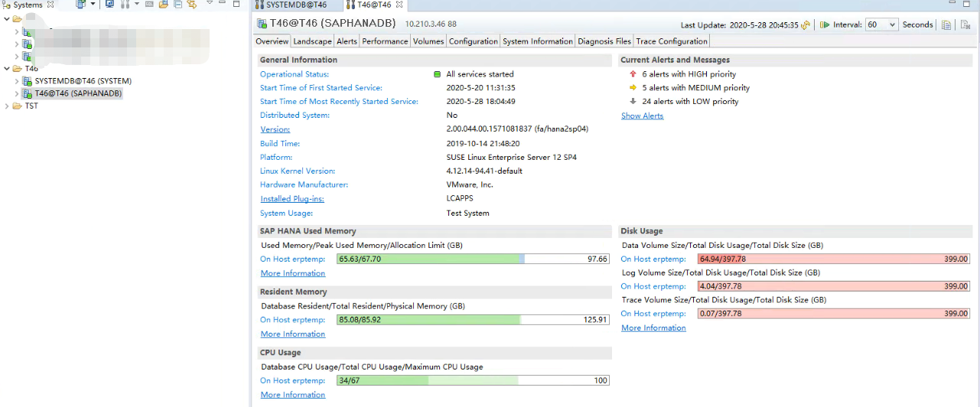980x407 pixels.
Task: Click the Data Volume bar showing 64.94/397.78
Action: pos(834,259)
